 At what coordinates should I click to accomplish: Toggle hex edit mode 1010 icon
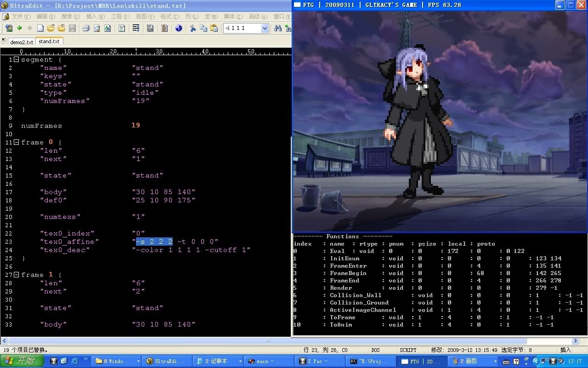pos(150,28)
